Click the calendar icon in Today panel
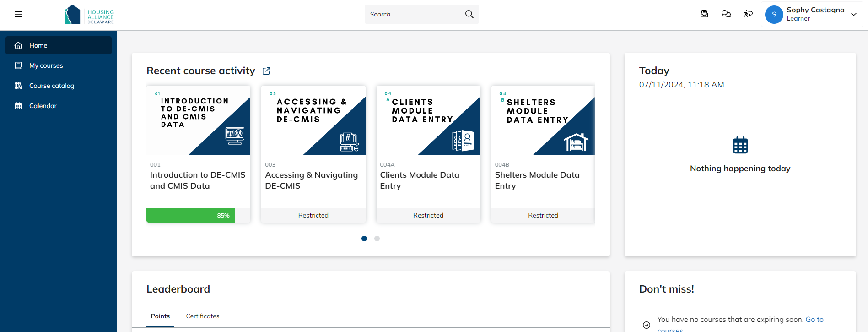The height and width of the screenshot is (332, 868). point(740,145)
